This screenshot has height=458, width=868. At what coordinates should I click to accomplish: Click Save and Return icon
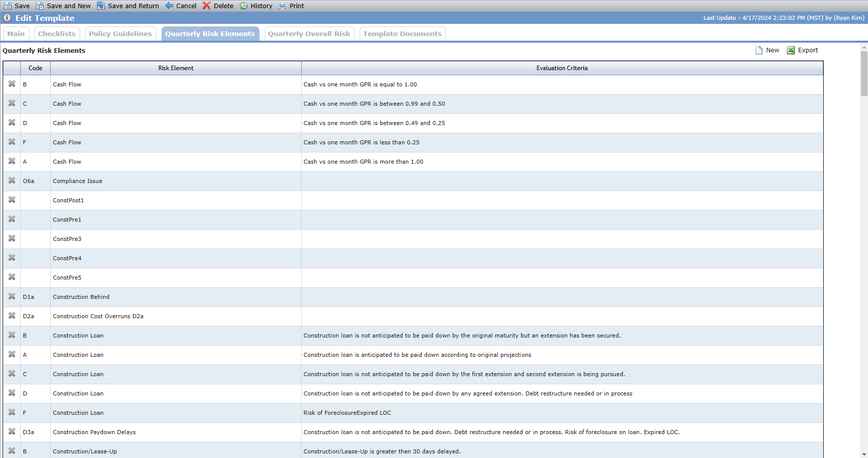[x=101, y=6]
